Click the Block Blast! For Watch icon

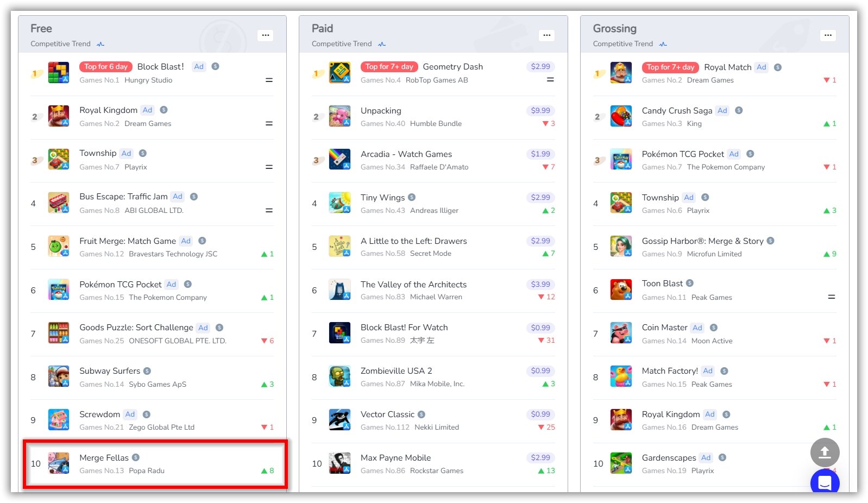(340, 334)
